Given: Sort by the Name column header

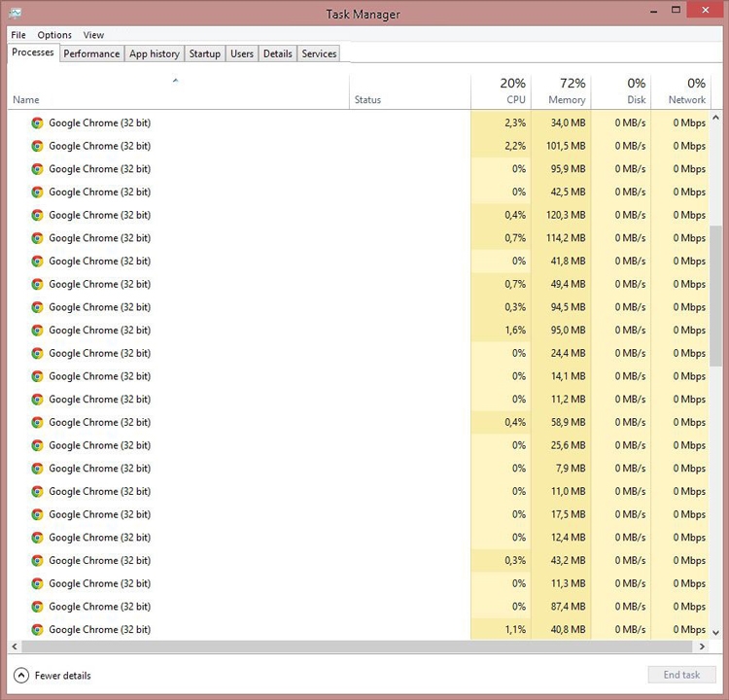Looking at the screenshot, I should [x=178, y=91].
